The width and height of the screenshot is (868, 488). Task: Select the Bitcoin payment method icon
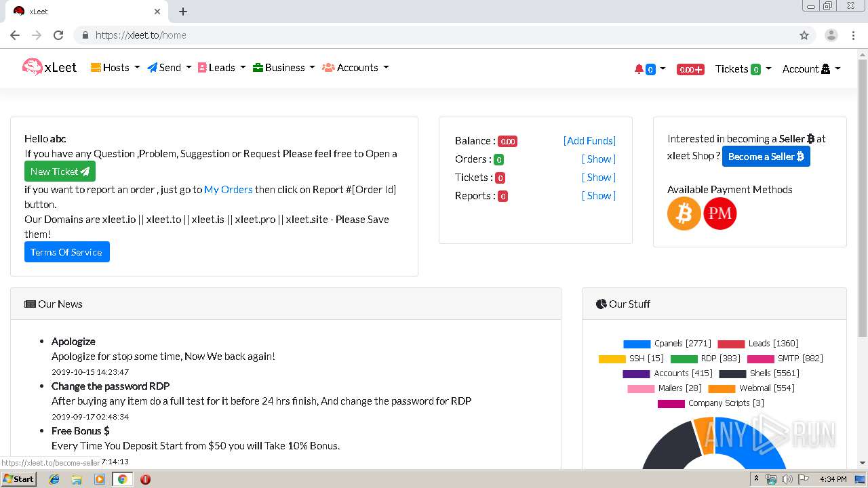(x=684, y=213)
